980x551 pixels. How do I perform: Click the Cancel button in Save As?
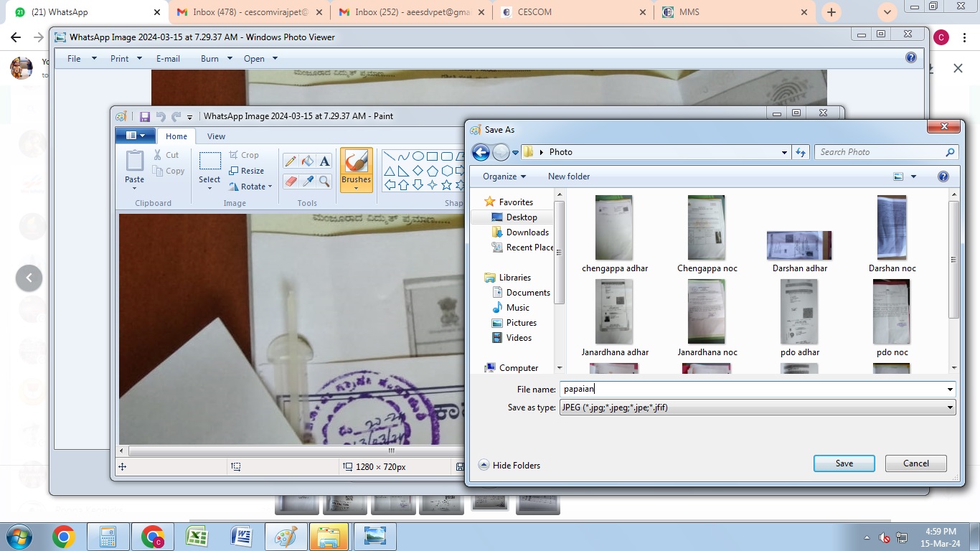[x=916, y=463]
